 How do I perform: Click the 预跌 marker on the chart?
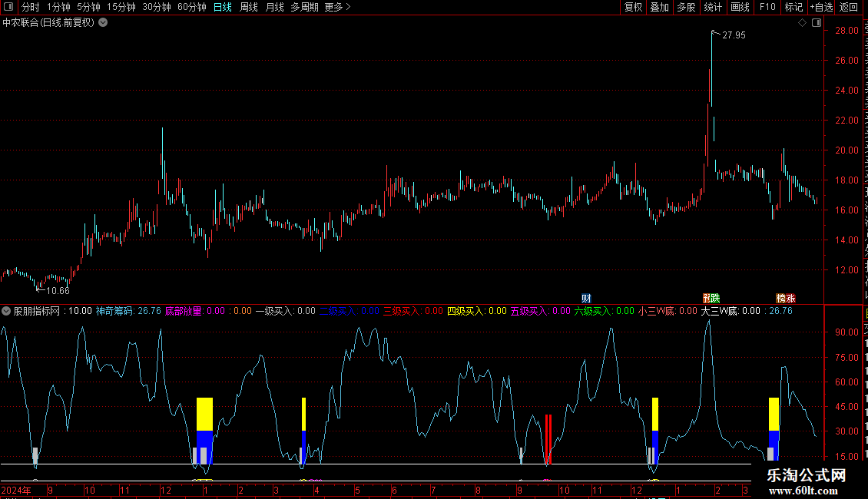(711, 299)
